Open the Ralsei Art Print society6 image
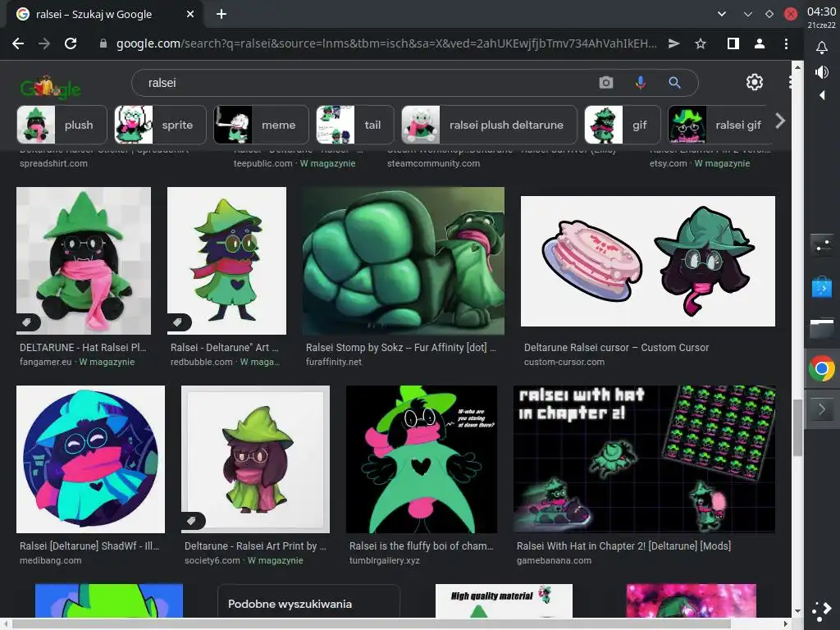This screenshot has height=630, width=840. coord(256,459)
